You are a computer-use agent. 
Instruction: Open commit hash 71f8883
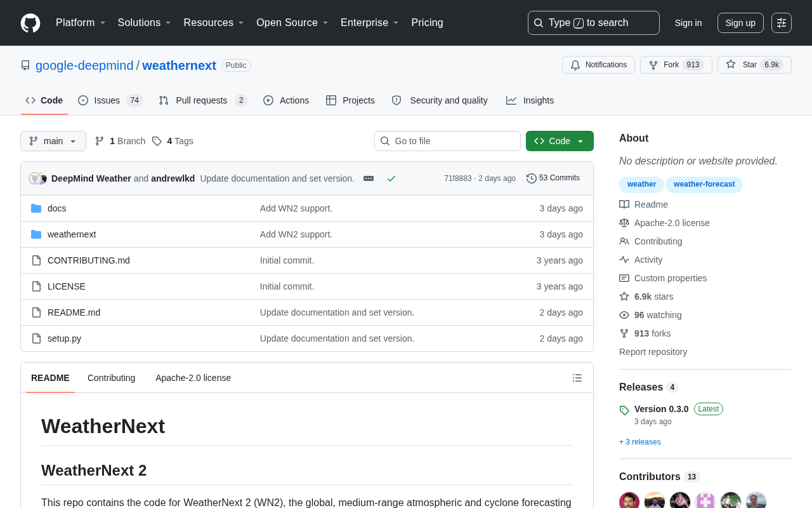coord(457,178)
